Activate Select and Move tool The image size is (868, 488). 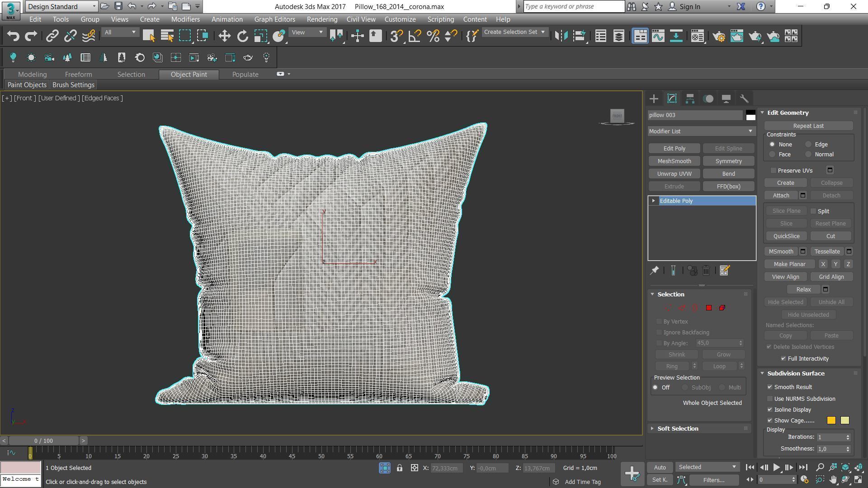[x=224, y=36]
